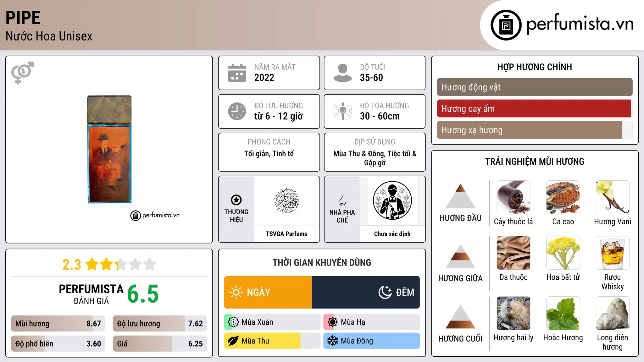This screenshot has width=644, height=362.
Task: Open the Rượu Whisky note image
Action: tap(613, 253)
